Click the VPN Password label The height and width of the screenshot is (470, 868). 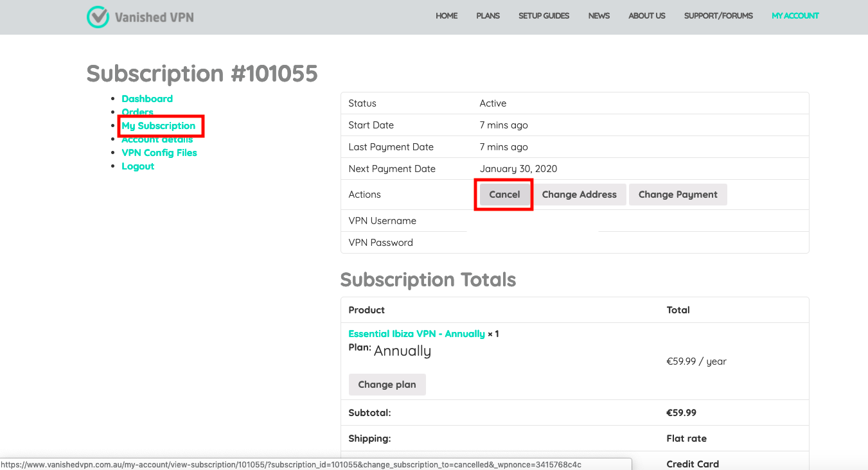380,243
